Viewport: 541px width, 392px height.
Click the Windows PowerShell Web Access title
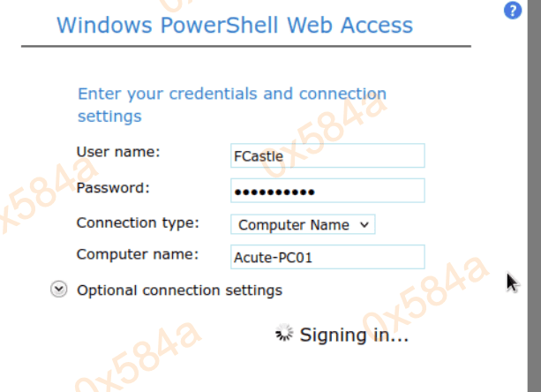(235, 24)
